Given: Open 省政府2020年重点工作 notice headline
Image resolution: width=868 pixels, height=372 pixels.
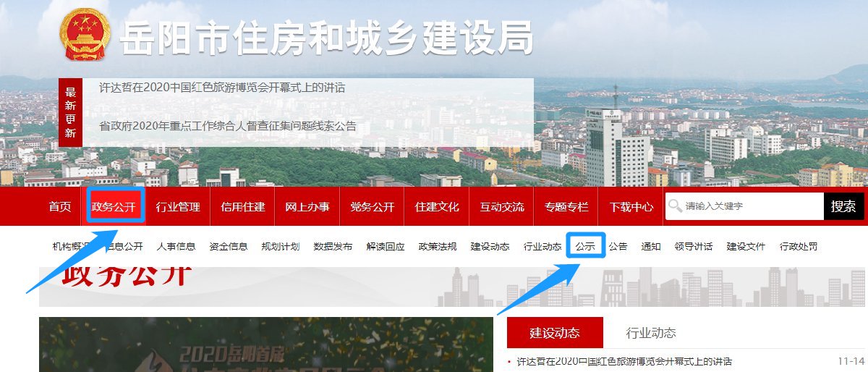Looking at the screenshot, I should tap(228, 125).
